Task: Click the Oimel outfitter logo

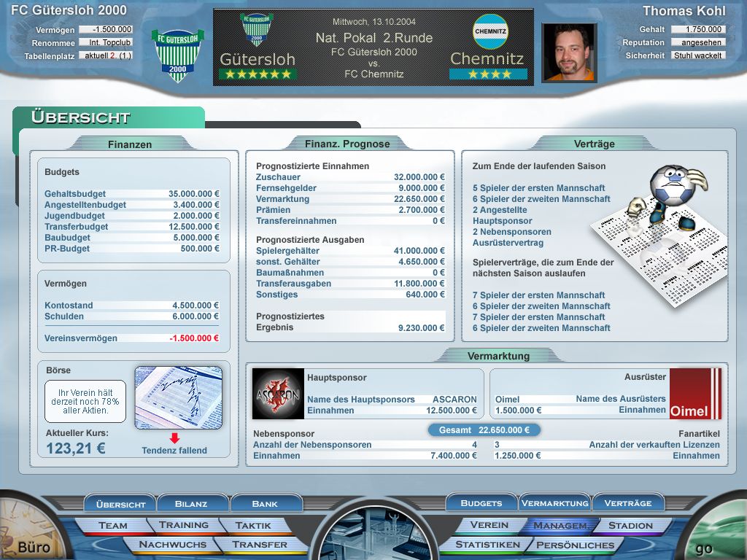Action: (x=695, y=394)
